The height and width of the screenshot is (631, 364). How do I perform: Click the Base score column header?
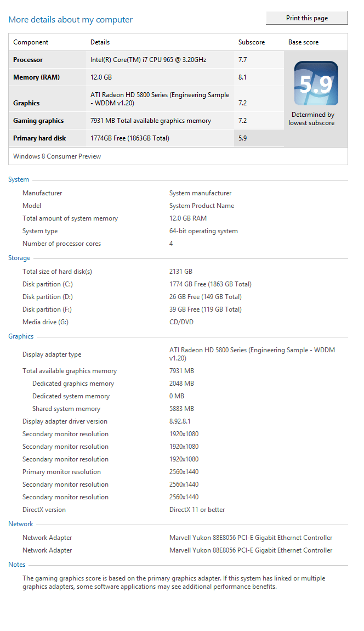(303, 42)
